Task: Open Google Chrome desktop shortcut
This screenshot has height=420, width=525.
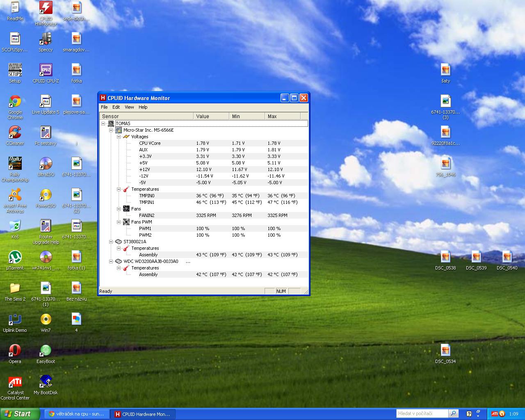Action: 15,107
